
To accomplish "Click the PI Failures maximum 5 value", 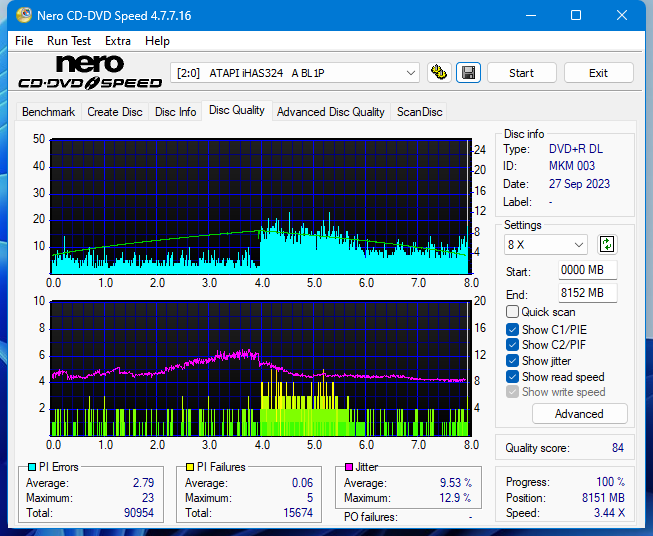I will click(x=310, y=498).
